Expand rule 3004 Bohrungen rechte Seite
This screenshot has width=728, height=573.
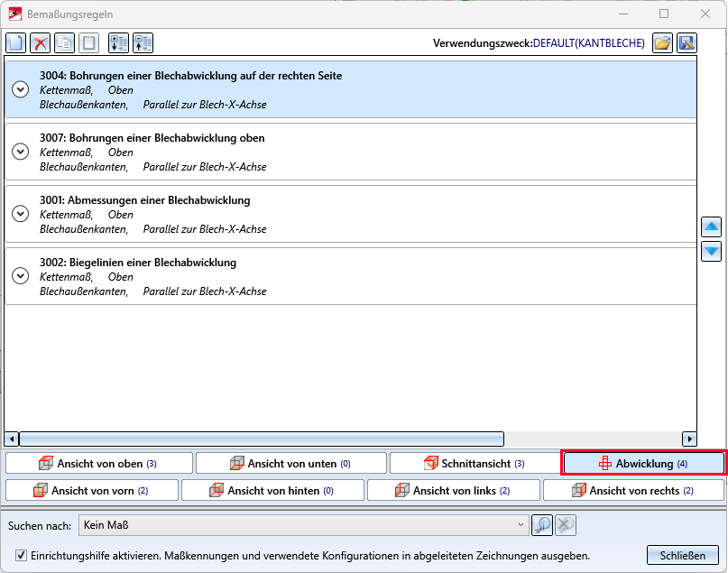pyautogui.click(x=21, y=89)
